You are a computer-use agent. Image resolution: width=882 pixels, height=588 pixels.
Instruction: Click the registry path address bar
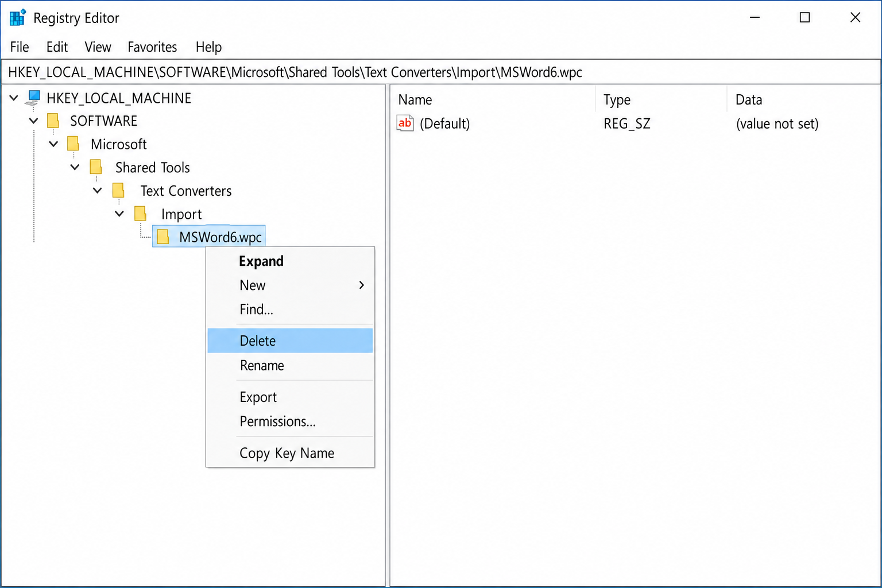(441, 72)
